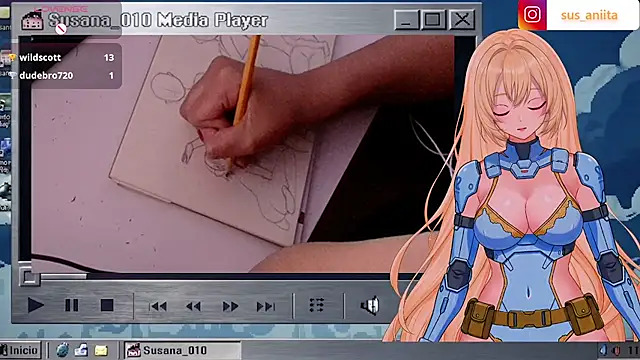Click the Instagram logo icon
Screen dimensions: 640x360
tap(532, 15)
